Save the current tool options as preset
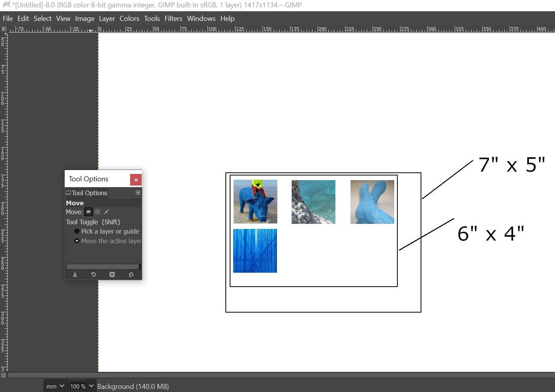 pyautogui.click(x=75, y=275)
